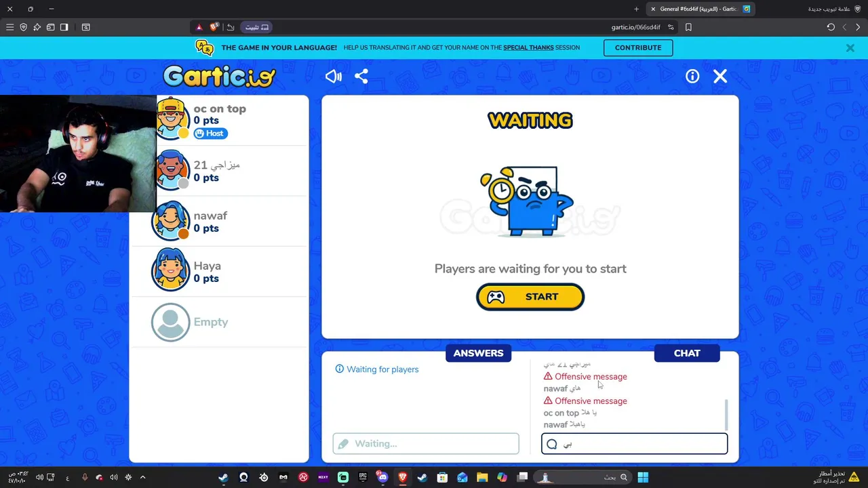Click the address bar URL gartic.io
This screenshot has width=868, height=488.
click(635, 27)
